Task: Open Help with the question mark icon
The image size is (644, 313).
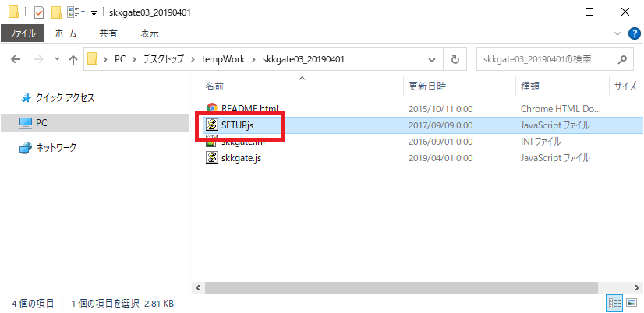Action: click(x=635, y=33)
